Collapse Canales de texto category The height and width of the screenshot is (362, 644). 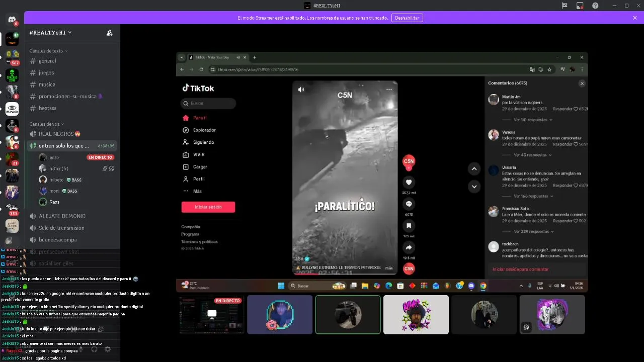coord(48,51)
